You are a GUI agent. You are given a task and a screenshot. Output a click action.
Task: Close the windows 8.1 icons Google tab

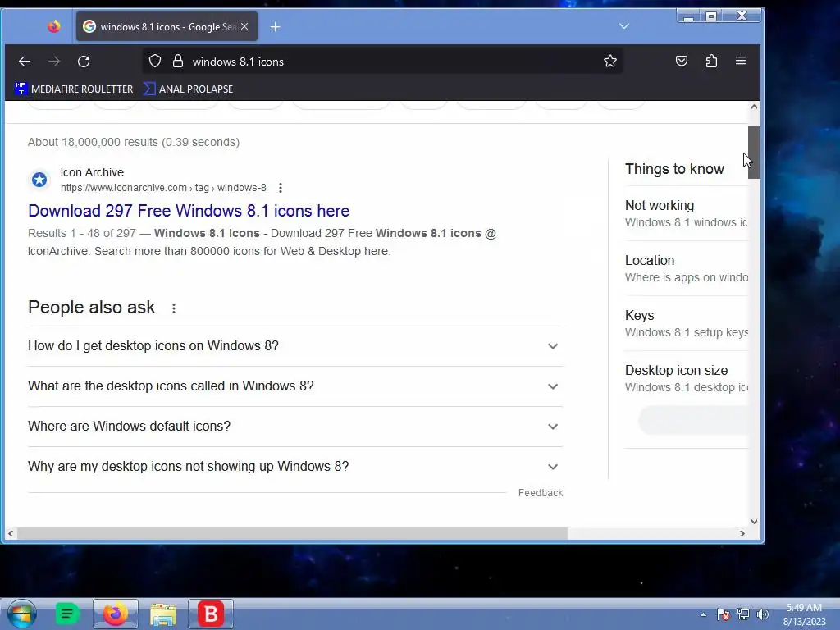(244, 26)
